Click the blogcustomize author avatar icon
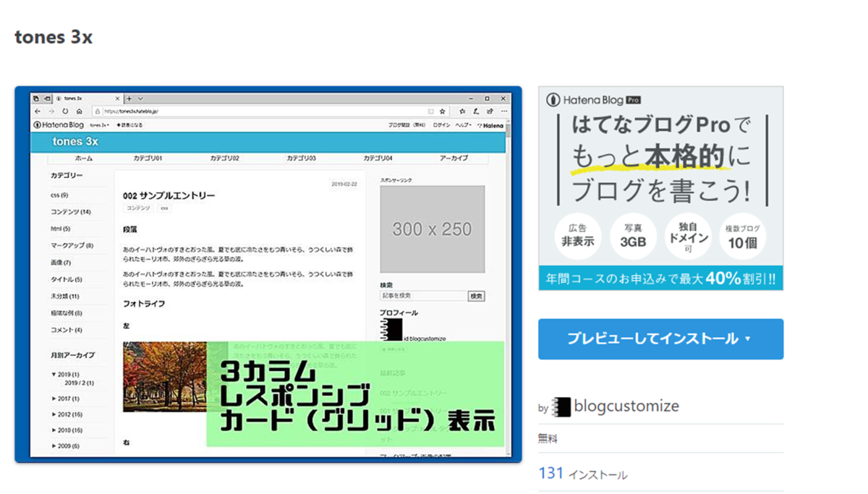Screen dimensions: 868x494 pos(561,407)
